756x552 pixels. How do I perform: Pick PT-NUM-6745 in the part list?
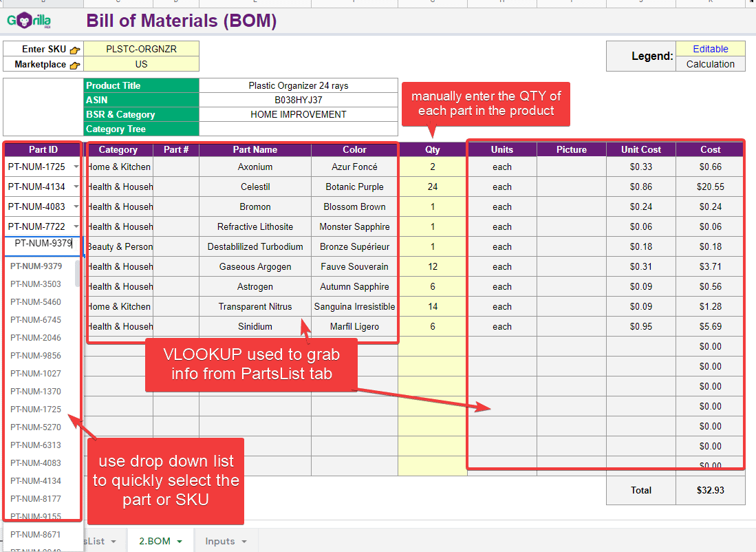pos(36,320)
